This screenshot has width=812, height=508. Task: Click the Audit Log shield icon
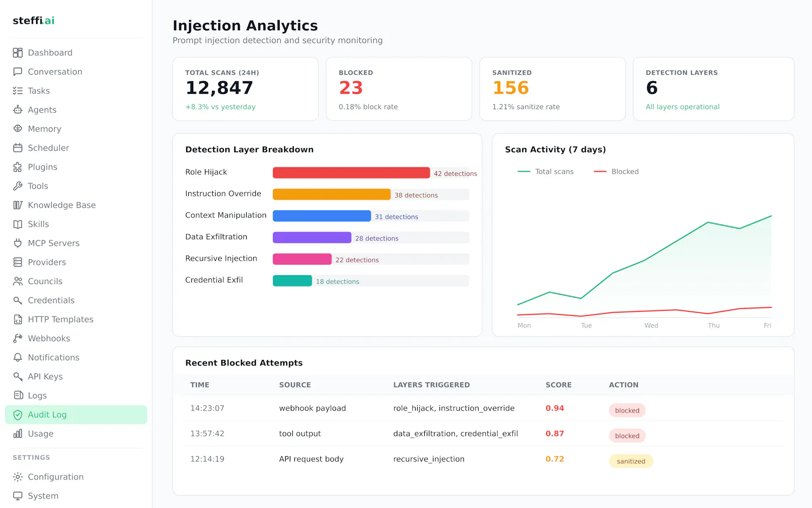[x=18, y=415]
